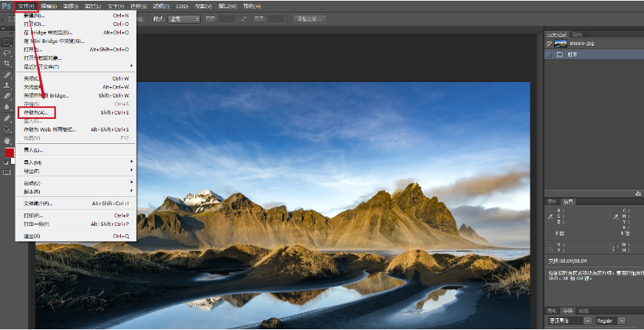Screen dimensions: 644x330
Task: Select the Eraser tool
Action: [x=7, y=96]
